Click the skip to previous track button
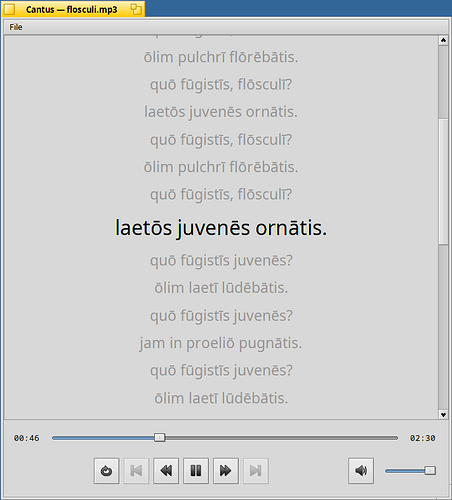The height and width of the screenshot is (500, 452). pos(136,471)
